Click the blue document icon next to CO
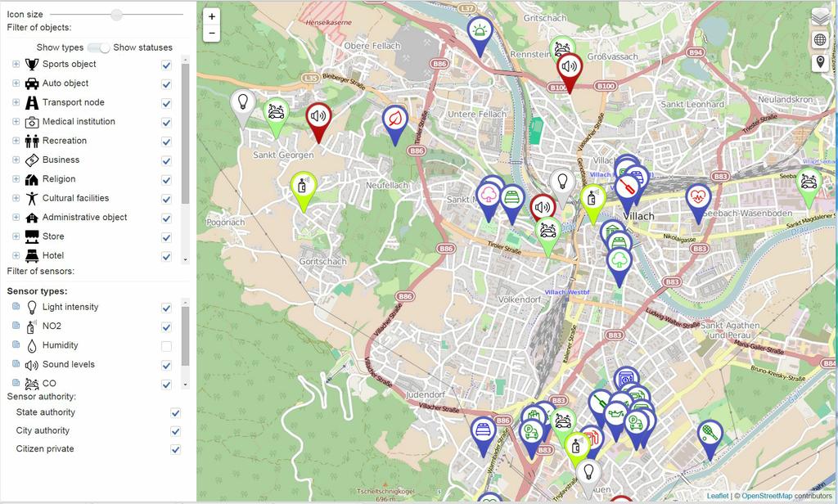Image resolution: width=838 pixels, height=504 pixels. coord(16,382)
